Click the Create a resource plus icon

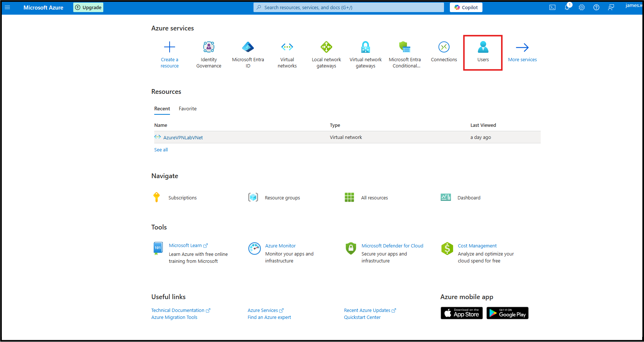pos(170,47)
